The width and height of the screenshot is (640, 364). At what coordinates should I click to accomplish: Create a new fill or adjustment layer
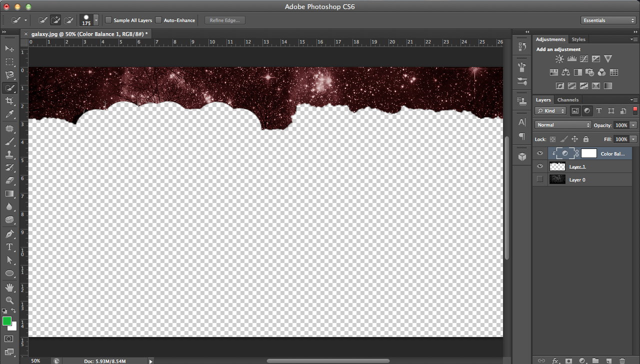(581, 360)
